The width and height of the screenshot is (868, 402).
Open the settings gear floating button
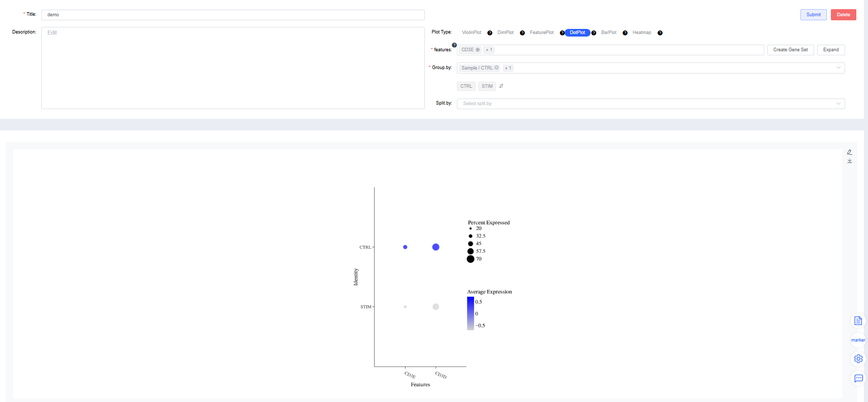pyautogui.click(x=858, y=359)
